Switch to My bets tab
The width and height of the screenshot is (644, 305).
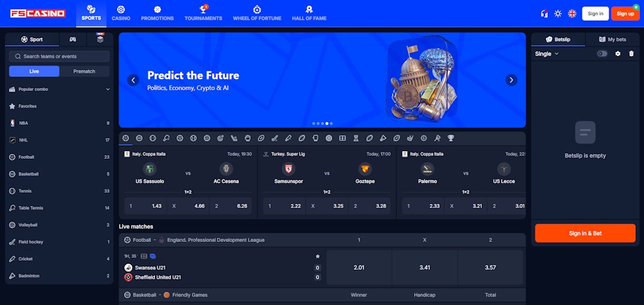pyautogui.click(x=612, y=40)
